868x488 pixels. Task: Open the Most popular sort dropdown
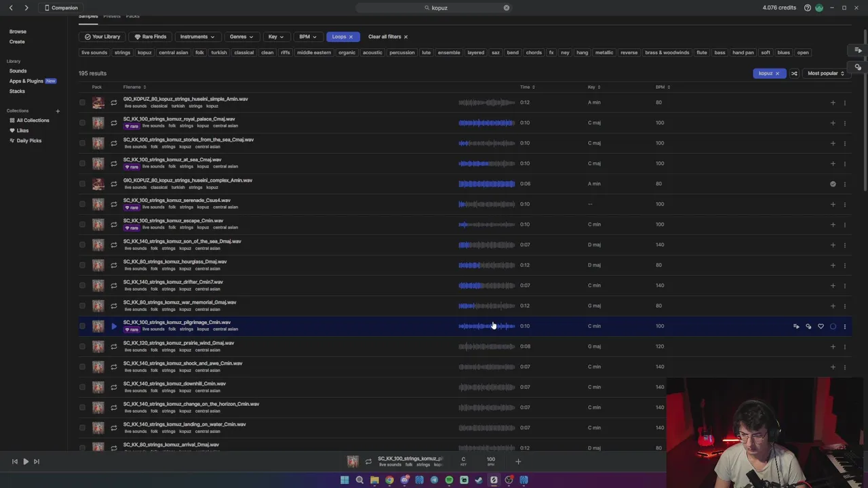point(826,73)
